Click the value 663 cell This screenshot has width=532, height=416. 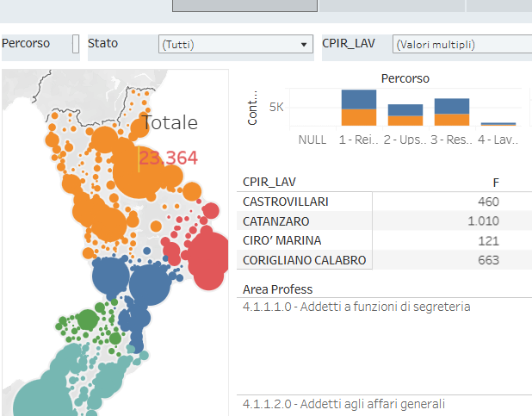488,260
